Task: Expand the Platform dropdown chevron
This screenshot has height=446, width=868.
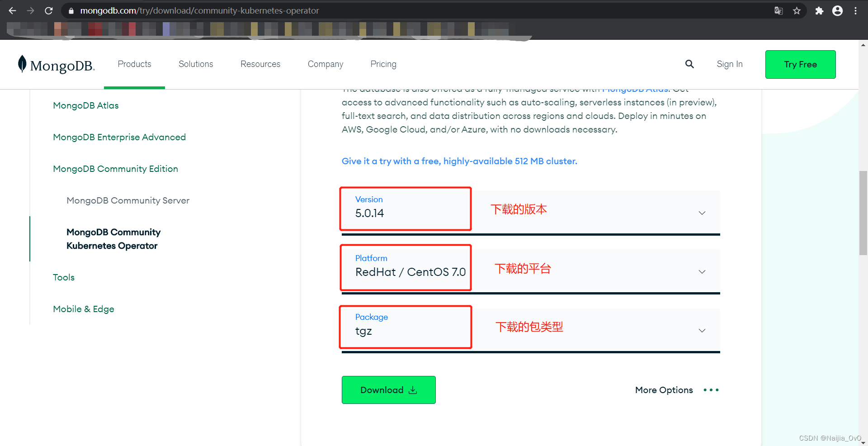Action: pos(702,272)
